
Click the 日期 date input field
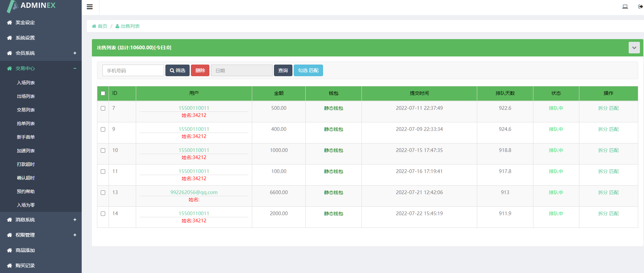242,70
